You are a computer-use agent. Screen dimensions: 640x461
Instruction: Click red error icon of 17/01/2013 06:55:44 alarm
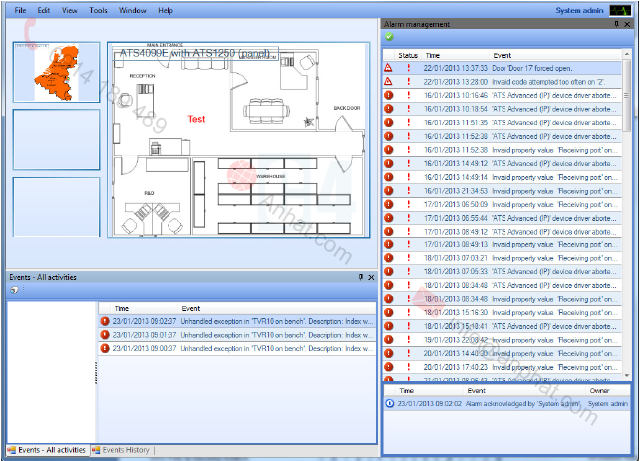click(x=389, y=218)
